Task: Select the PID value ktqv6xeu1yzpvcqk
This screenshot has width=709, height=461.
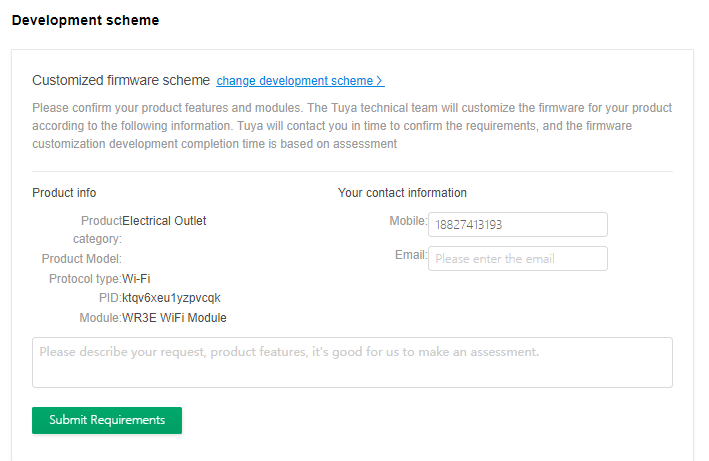Action: pyautogui.click(x=171, y=298)
